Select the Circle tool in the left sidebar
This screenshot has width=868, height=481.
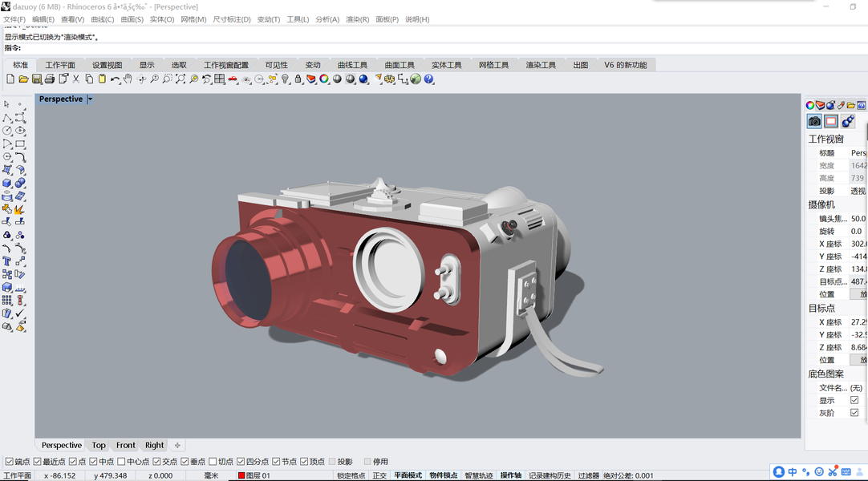(x=7, y=131)
